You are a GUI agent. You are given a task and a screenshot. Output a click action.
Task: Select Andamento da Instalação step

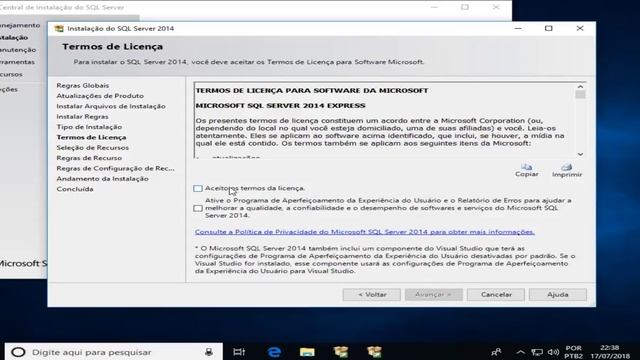(102, 179)
